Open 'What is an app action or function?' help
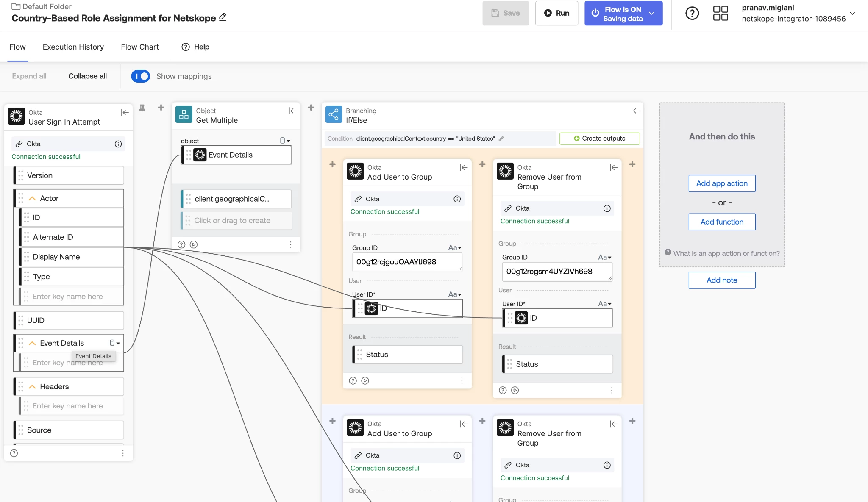868x502 pixels. [x=722, y=253]
